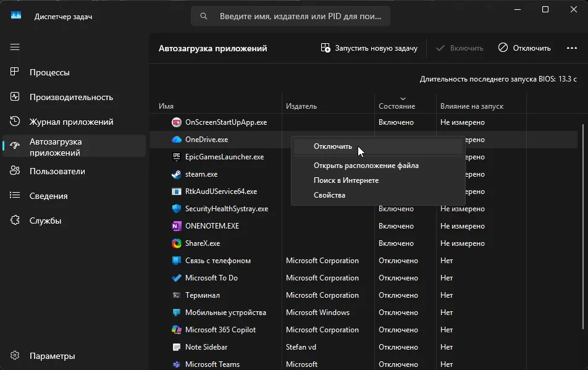Screen dimensions: 588x370
Task: Select the Microsoft Teams row name
Action: click(212, 364)
